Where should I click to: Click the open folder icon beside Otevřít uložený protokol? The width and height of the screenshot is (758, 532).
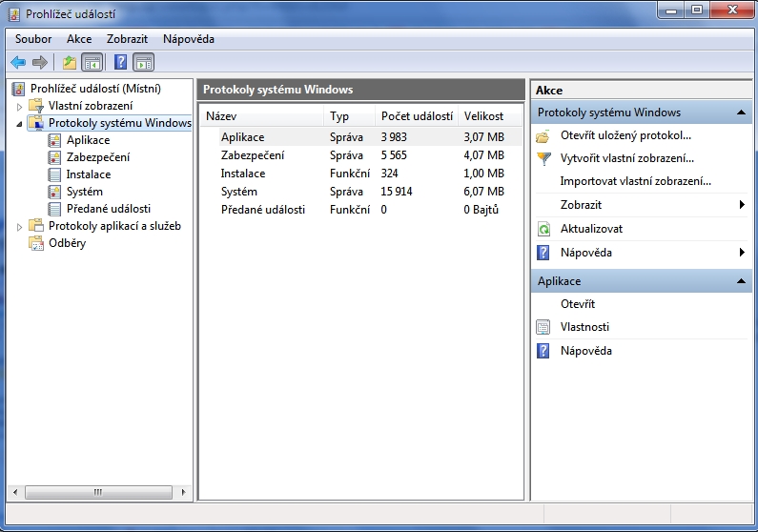543,136
